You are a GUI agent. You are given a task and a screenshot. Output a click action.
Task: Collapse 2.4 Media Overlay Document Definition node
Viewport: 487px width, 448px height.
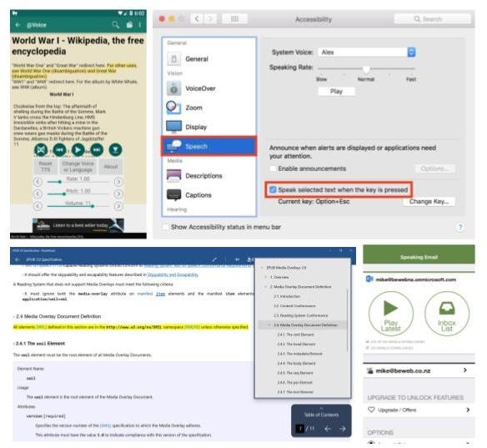tap(269, 325)
